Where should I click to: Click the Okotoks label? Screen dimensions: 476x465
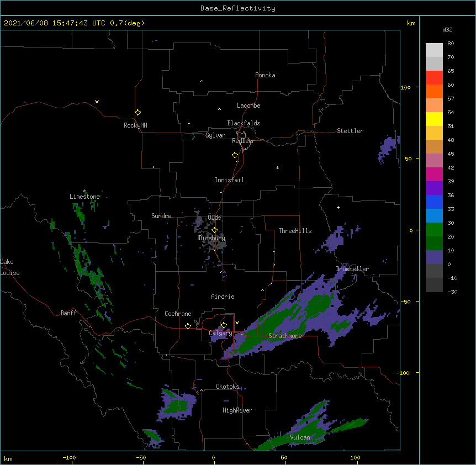point(228,387)
